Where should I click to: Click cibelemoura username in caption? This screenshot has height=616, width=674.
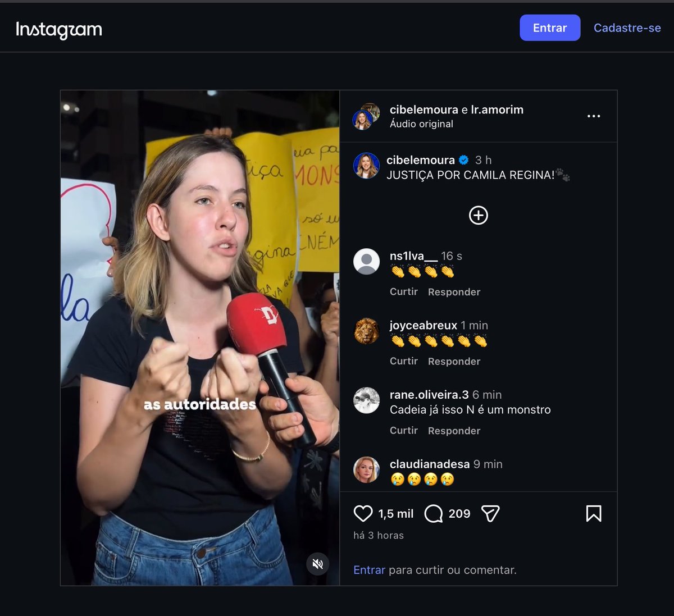coord(421,160)
